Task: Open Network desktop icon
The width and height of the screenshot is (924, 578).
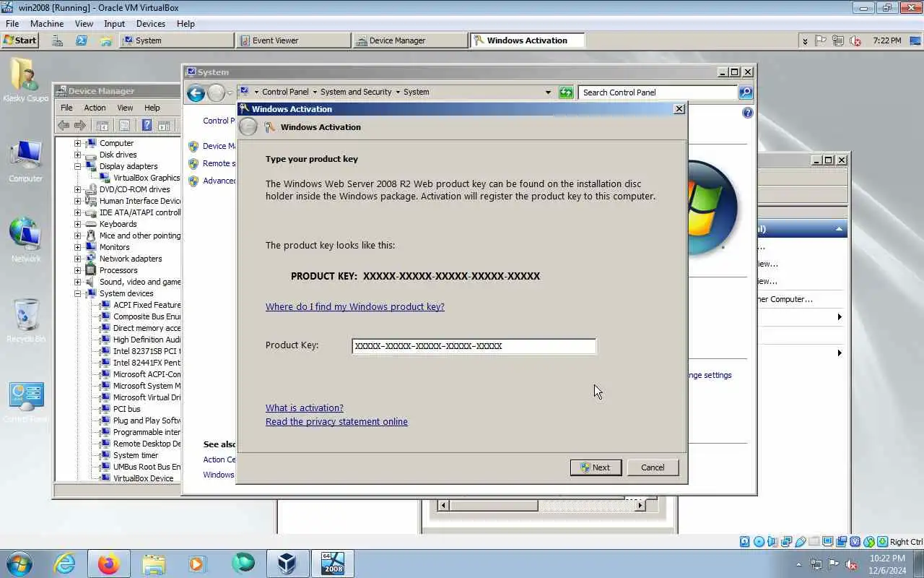Action: tap(26, 240)
